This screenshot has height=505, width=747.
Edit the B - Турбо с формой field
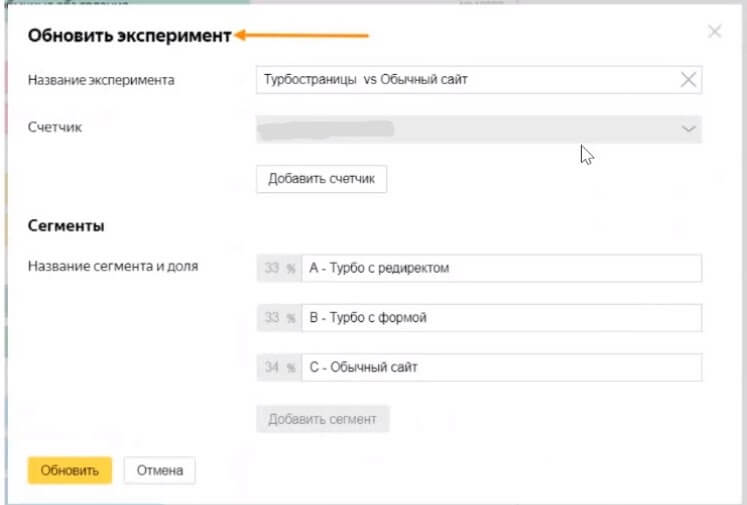(500, 318)
